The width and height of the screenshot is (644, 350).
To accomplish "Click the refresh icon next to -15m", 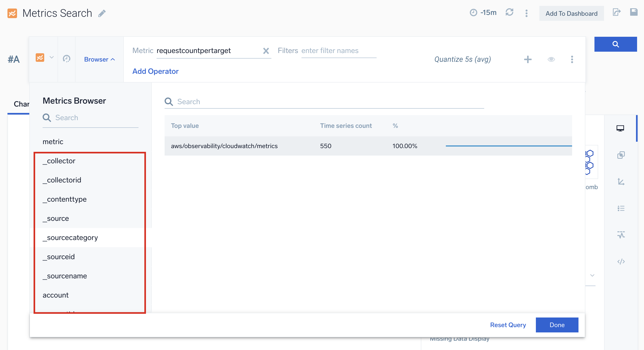I will point(509,13).
